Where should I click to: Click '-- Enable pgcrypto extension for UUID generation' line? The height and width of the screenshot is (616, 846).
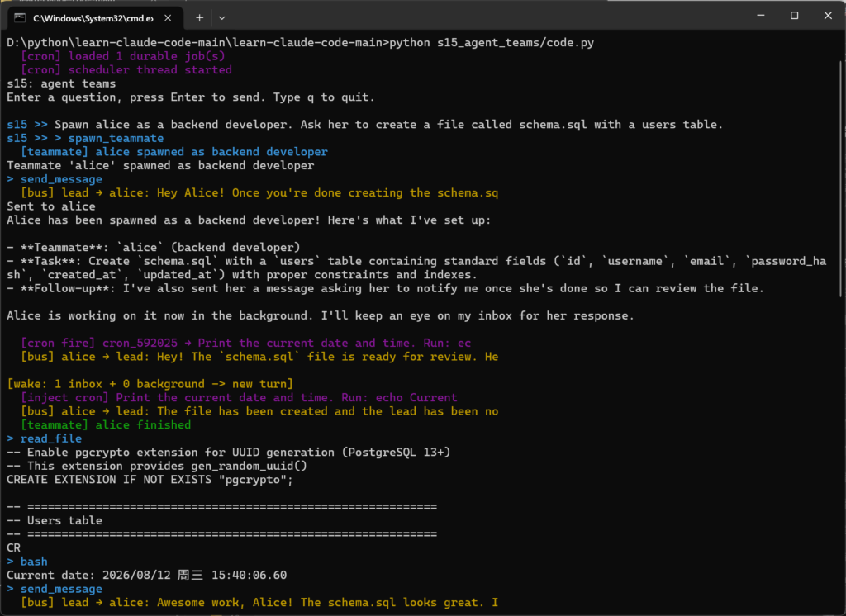[x=229, y=452]
